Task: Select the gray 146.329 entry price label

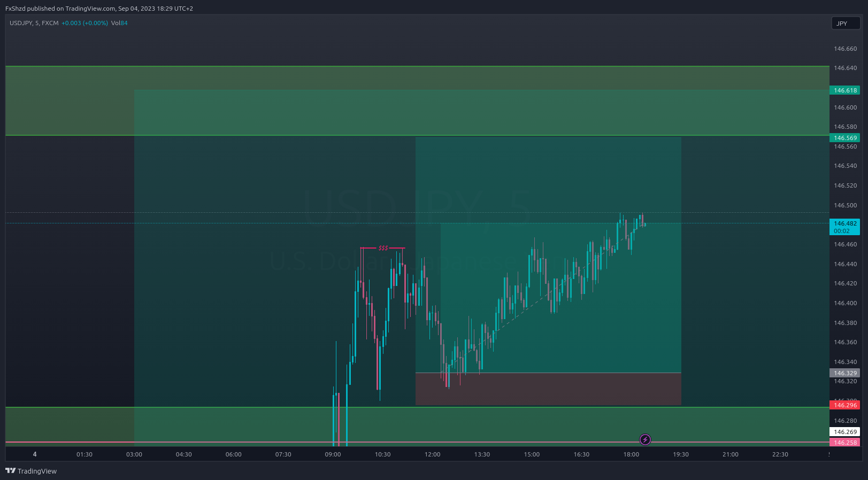Action: point(845,373)
